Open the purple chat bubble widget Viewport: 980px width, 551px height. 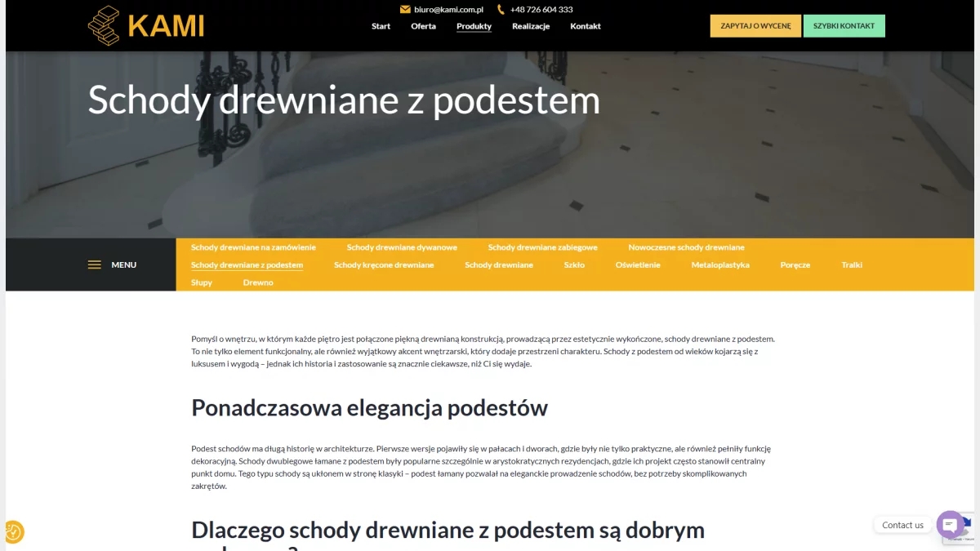click(x=950, y=525)
